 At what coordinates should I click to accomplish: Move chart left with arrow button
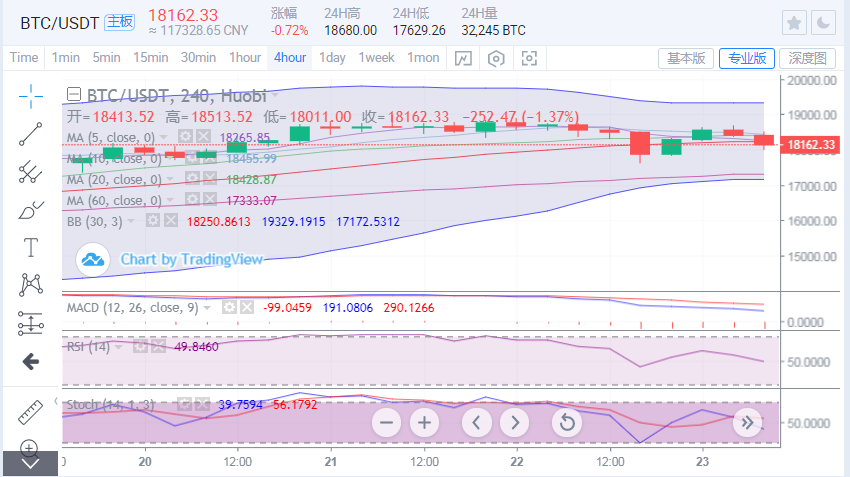(476, 422)
